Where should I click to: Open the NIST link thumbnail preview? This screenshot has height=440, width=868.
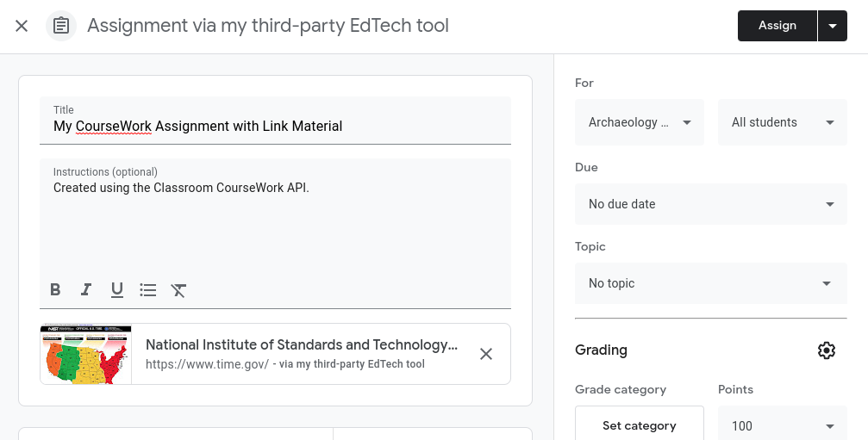[86, 354]
